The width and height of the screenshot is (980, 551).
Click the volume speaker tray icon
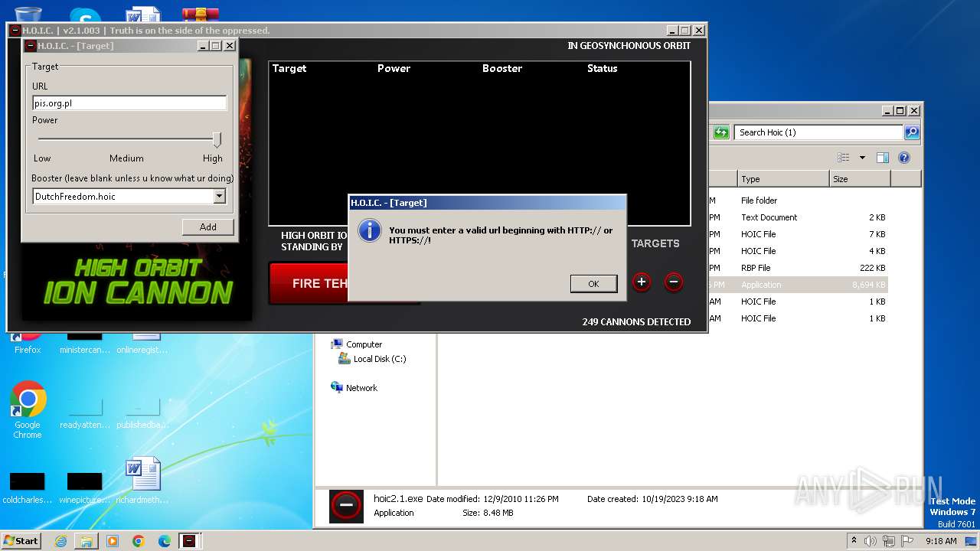pos(870,541)
